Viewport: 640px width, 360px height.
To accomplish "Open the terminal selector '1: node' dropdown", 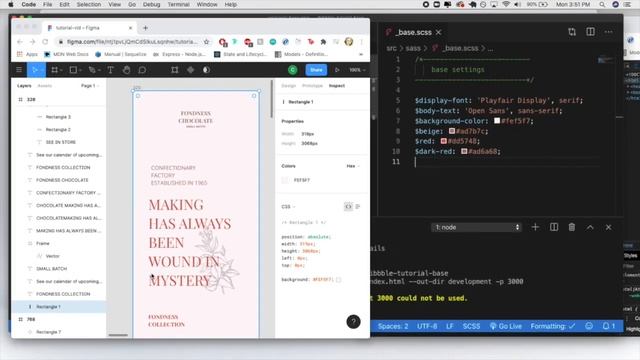I will (476, 227).
